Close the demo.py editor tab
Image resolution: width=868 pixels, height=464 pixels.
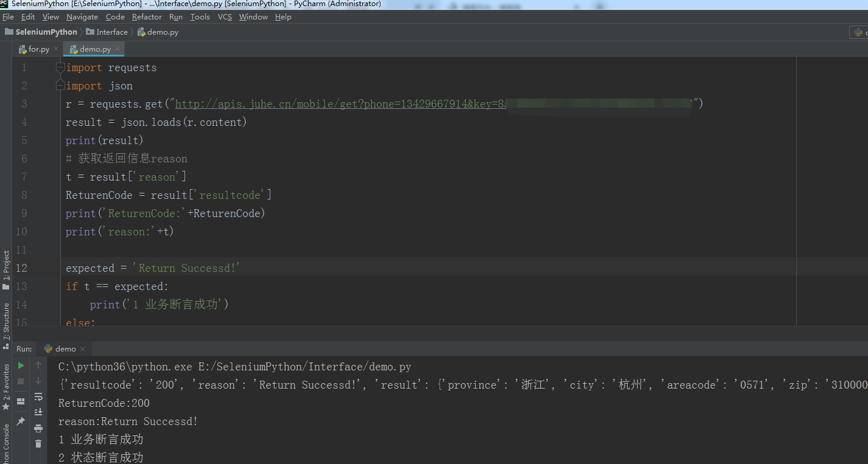click(117, 49)
